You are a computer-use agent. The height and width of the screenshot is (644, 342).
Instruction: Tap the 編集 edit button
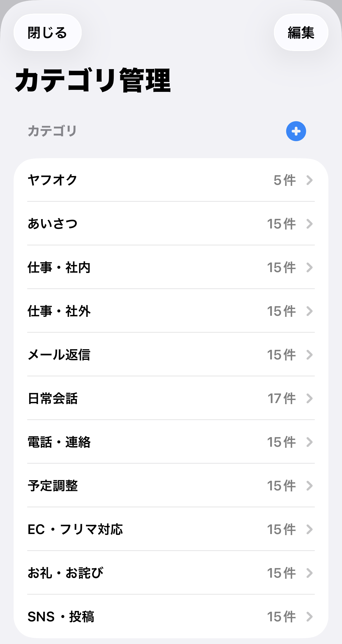pos(301,33)
